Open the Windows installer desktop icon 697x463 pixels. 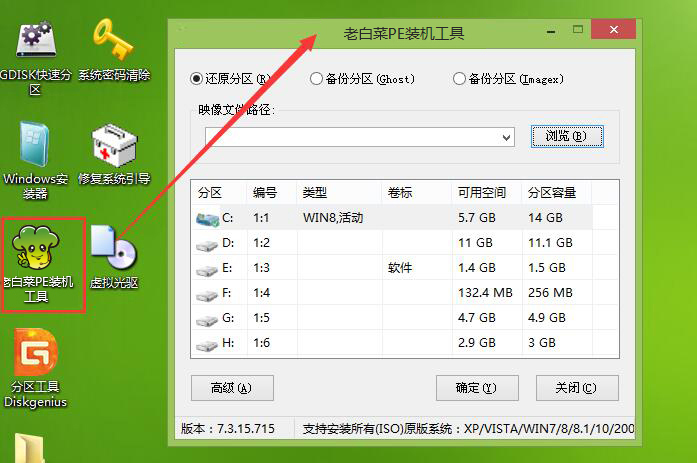coord(35,161)
